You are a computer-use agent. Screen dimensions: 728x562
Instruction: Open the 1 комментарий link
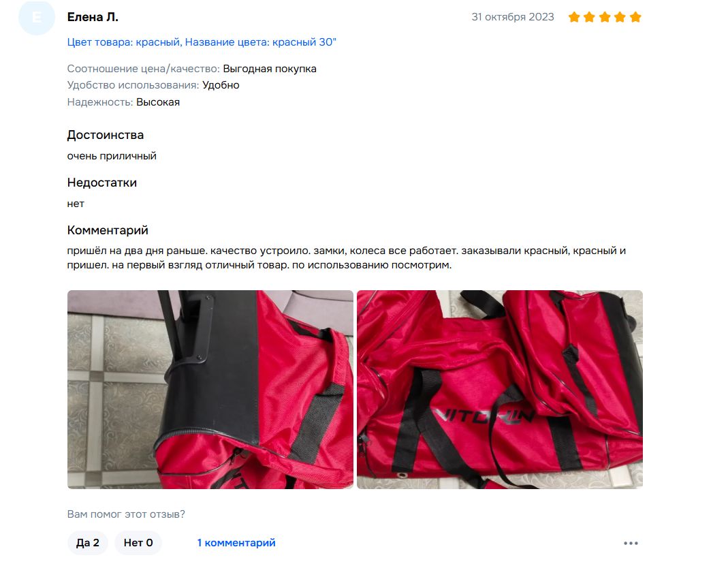pos(236,542)
